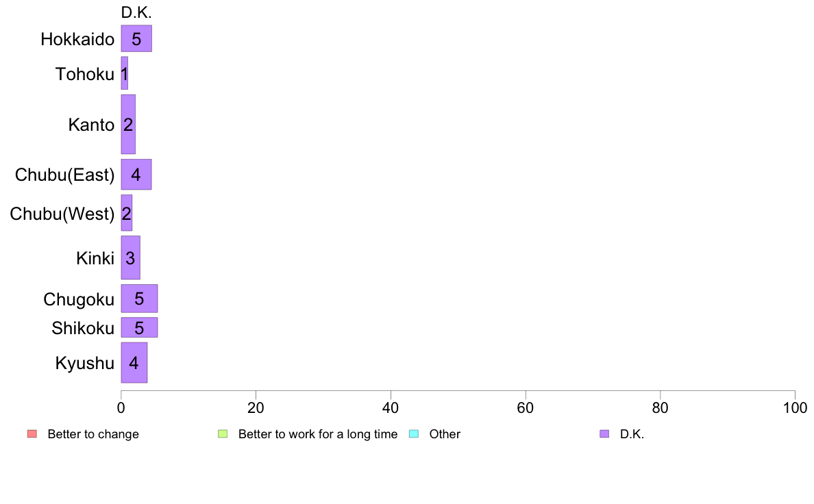This screenshot has height=504, width=814.
Task: Select the purple D.K. legend swatch
Action: click(604, 434)
